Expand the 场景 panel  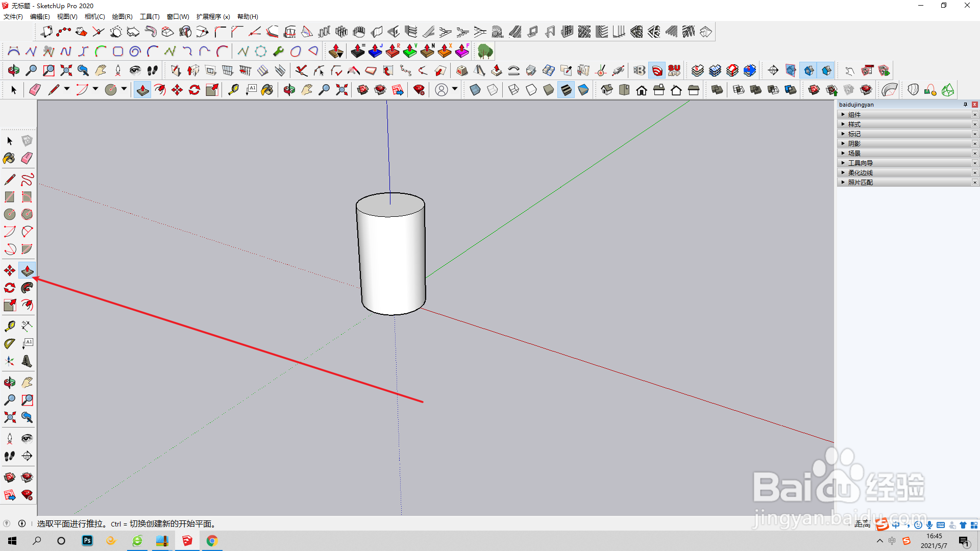pyautogui.click(x=904, y=154)
